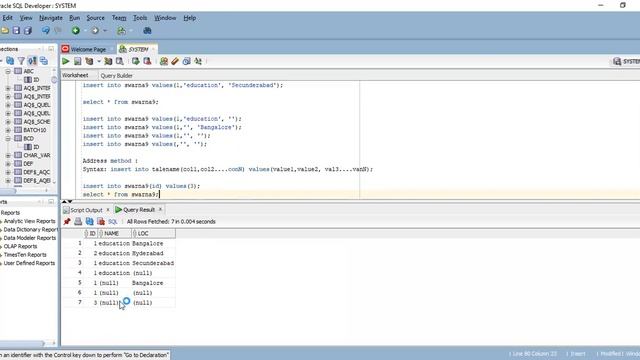The width and height of the screenshot is (640, 360).
Task: Open the Back navigation dropdown arrow
Action: [x=85, y=31]
